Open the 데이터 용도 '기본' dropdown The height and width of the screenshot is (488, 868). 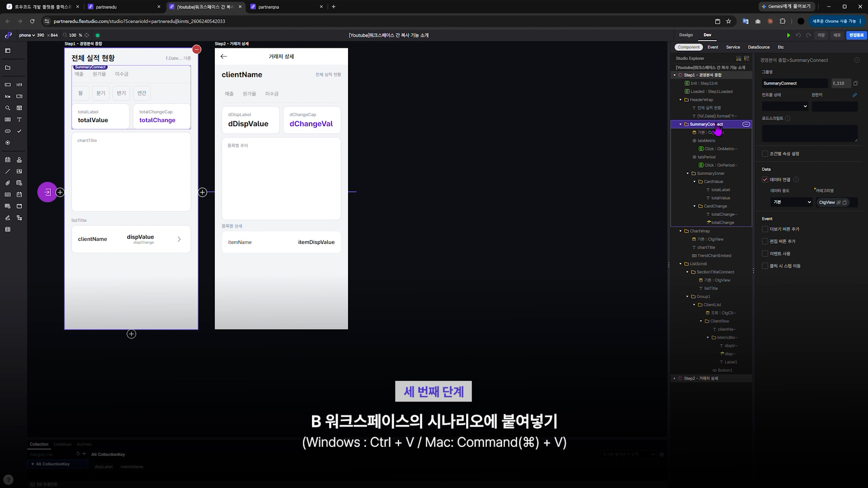(792, 202)
